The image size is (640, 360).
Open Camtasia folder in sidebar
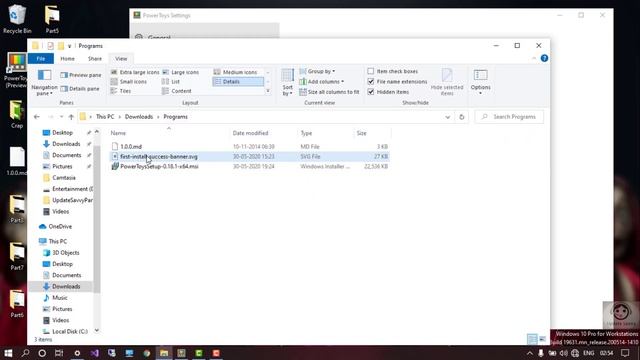pyautogui.click(x=64, y=178)
